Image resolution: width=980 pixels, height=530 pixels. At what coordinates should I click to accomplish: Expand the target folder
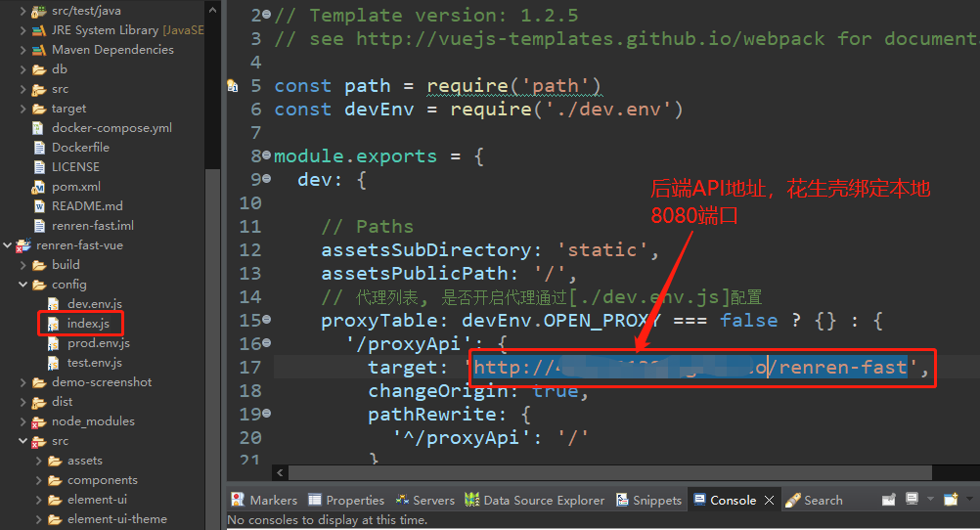[x=23, y=109]
